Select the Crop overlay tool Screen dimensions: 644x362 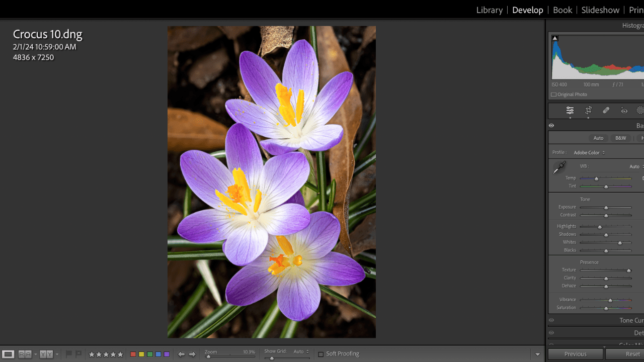tap(588, 111)
